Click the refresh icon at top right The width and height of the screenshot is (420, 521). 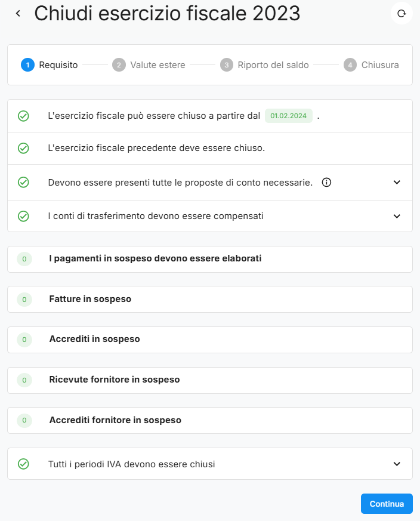(402, 13)
